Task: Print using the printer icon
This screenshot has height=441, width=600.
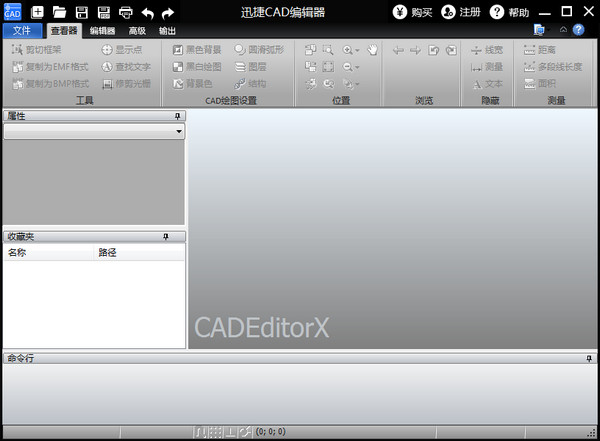Action: click(125, 12)
